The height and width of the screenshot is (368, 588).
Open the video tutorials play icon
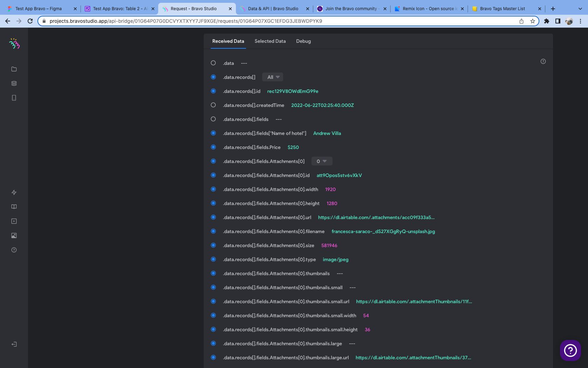[x=14, y=221]
